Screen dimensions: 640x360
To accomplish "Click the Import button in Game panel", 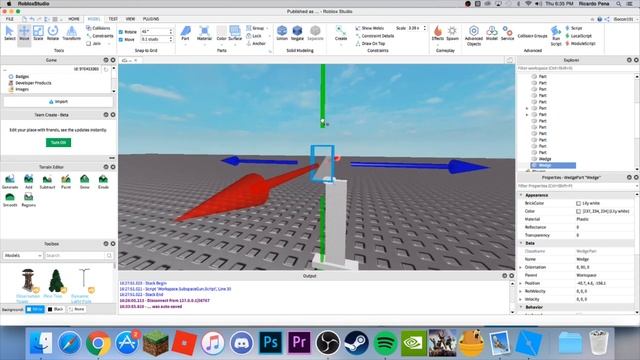I will (58, 102).
